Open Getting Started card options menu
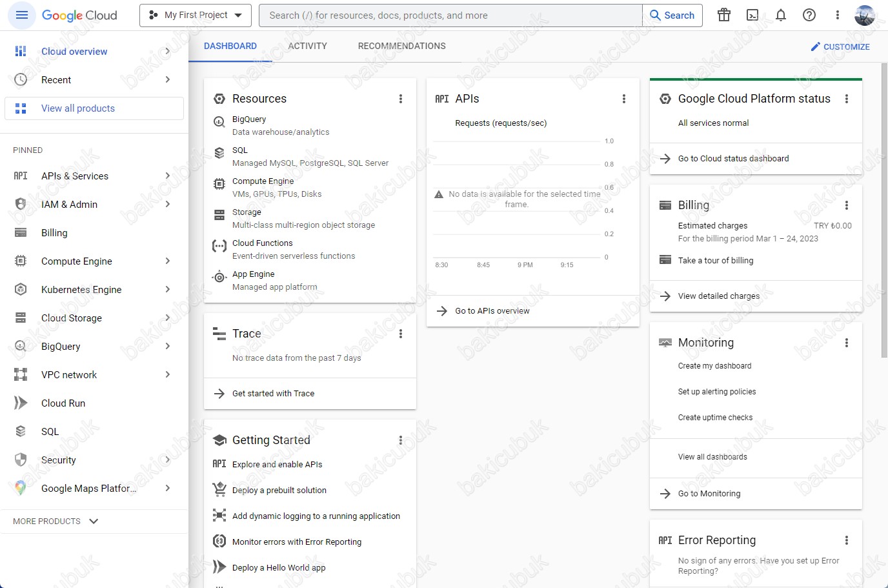888x588 pixels. pyautogui.click(x=401, y=440)
